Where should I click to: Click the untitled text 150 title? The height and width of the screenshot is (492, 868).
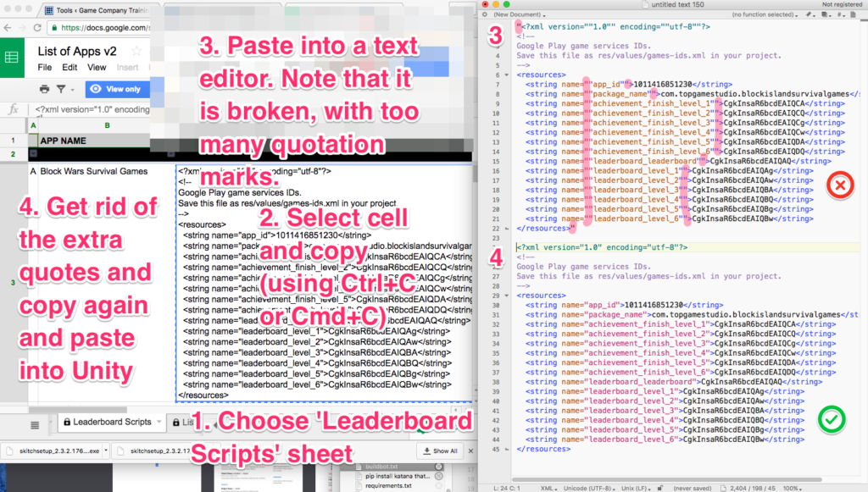[x=677, y=4]
